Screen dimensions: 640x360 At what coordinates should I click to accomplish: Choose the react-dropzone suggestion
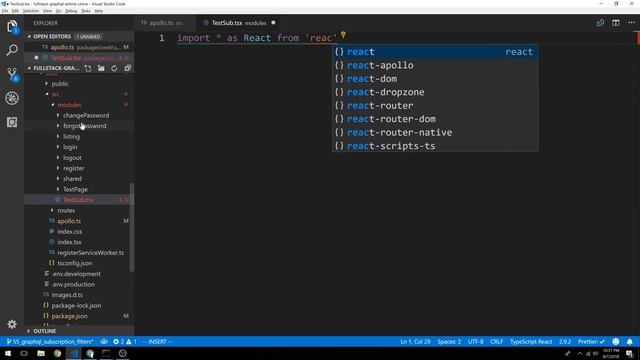435,92
